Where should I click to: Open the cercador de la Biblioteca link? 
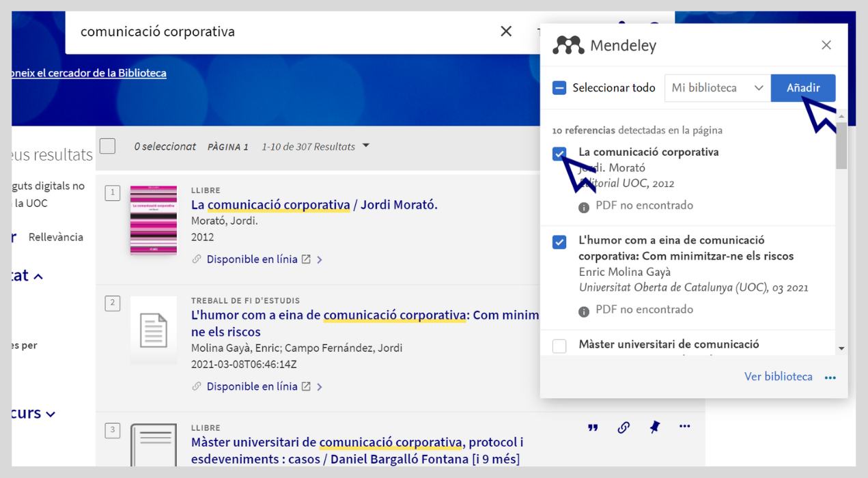[89, 73]
